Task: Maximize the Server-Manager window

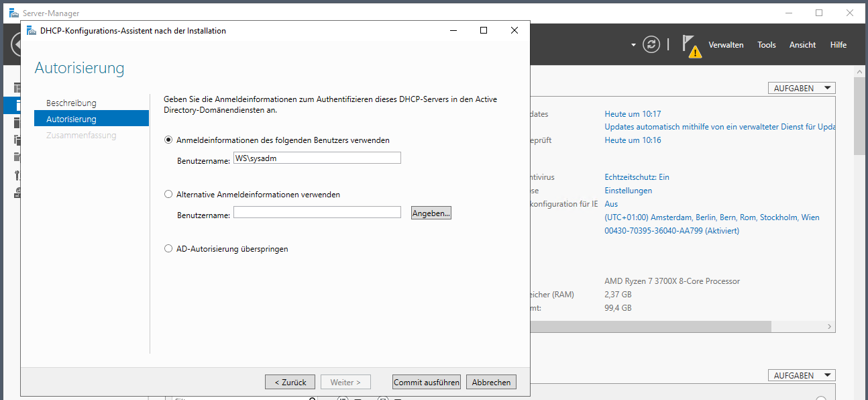Action: point(819,13)
